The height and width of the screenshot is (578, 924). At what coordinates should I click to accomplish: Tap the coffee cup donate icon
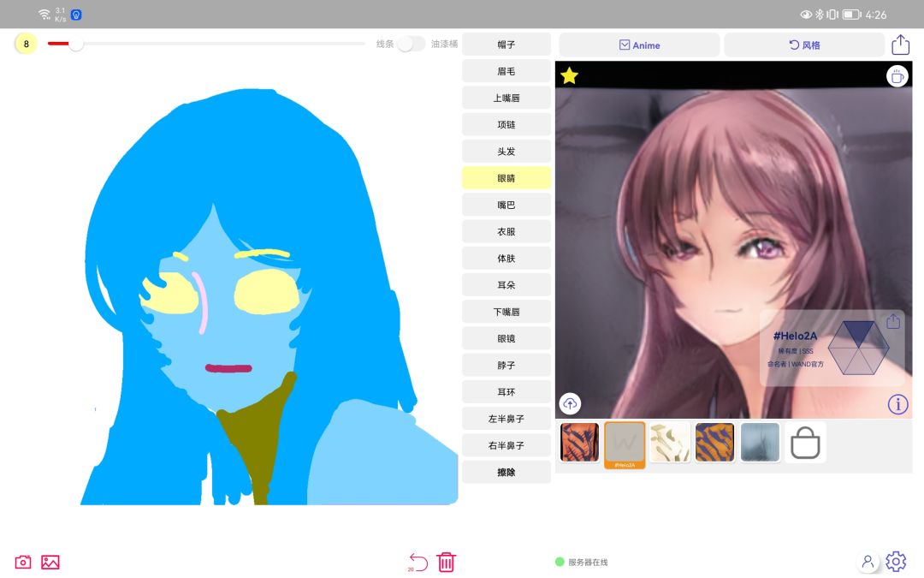pos(897,76)
